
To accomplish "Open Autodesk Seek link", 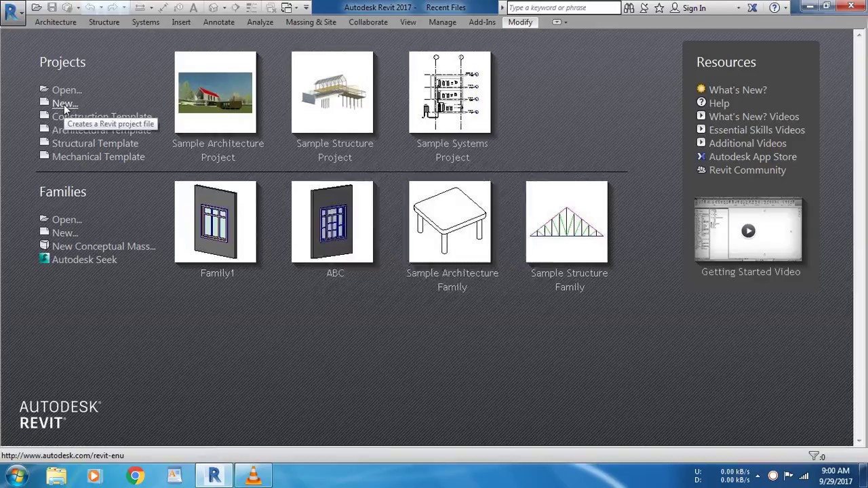I will [x=84, y=260].
